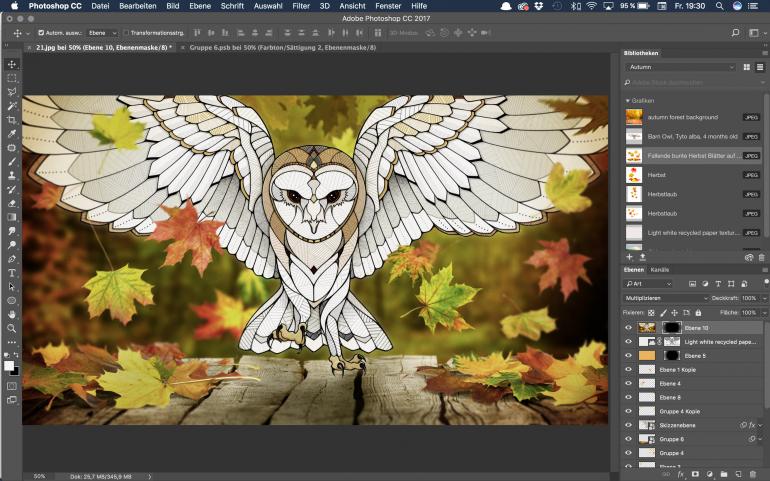770x481 pixels.
Task: Open the Bearbeiten menu
Action: [x=138, y=6]
